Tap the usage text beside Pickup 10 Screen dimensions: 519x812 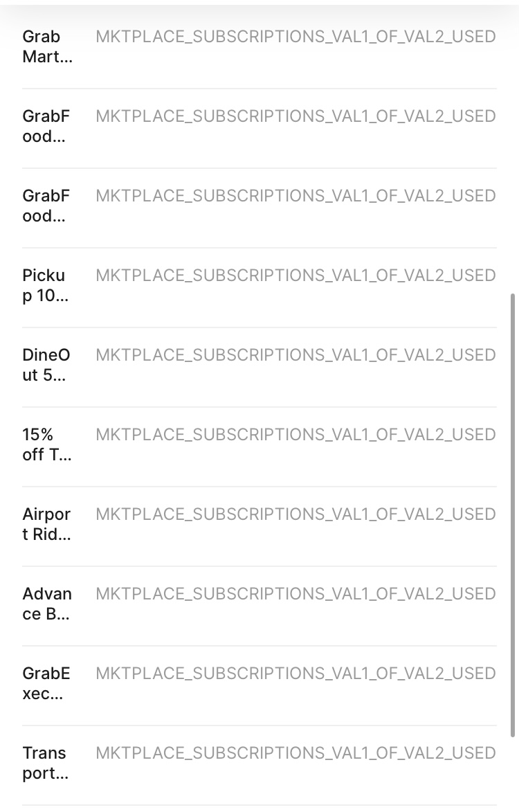[x=295, y=276]
